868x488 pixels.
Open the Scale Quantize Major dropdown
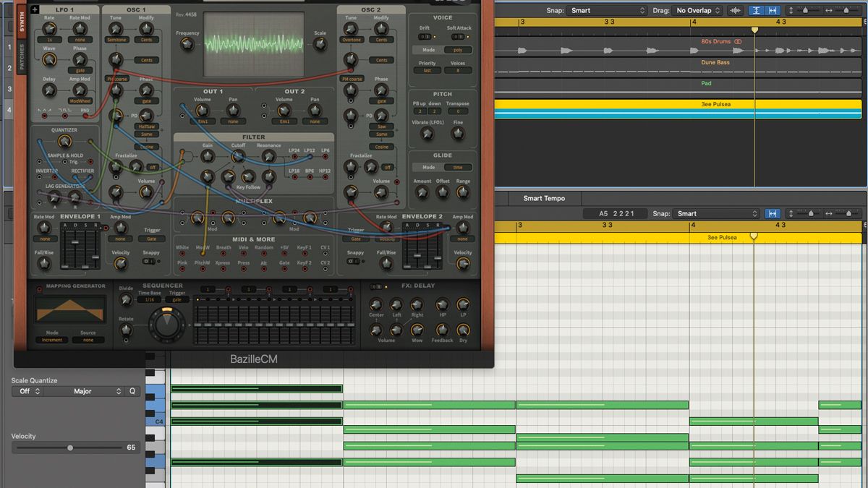click(83, 391)
